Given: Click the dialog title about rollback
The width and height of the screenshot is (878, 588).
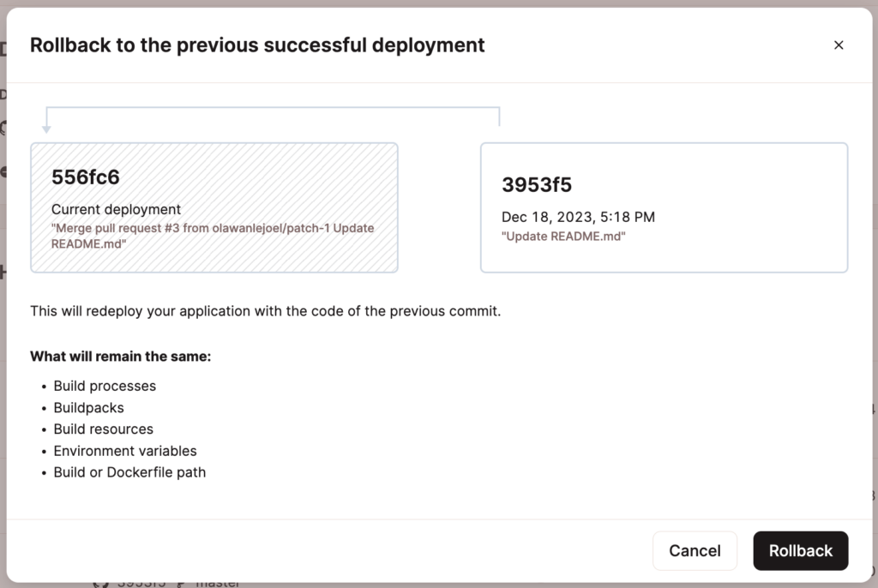Looking at the screenshot, I should coord(257,45).
